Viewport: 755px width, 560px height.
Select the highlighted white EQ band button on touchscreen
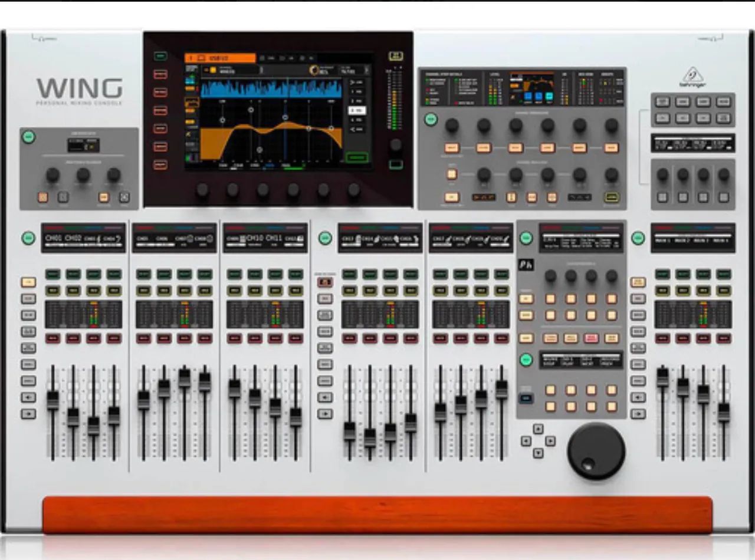(x=356, y=110)
